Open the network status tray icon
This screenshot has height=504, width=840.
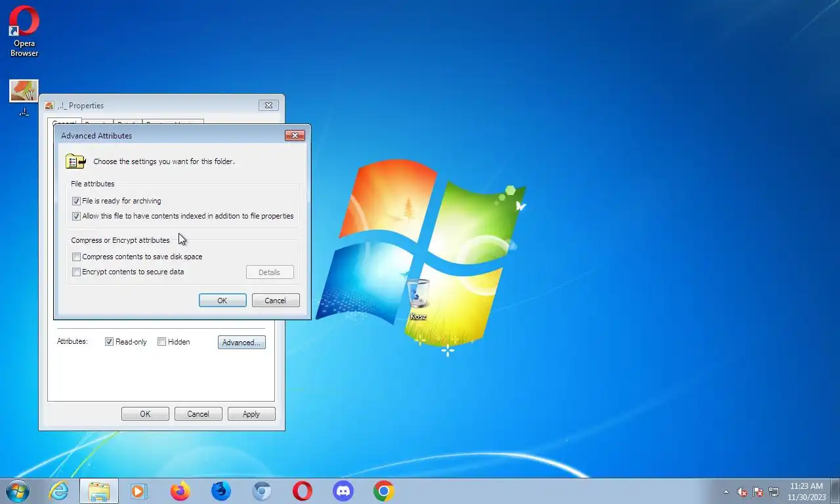(774, 492)
